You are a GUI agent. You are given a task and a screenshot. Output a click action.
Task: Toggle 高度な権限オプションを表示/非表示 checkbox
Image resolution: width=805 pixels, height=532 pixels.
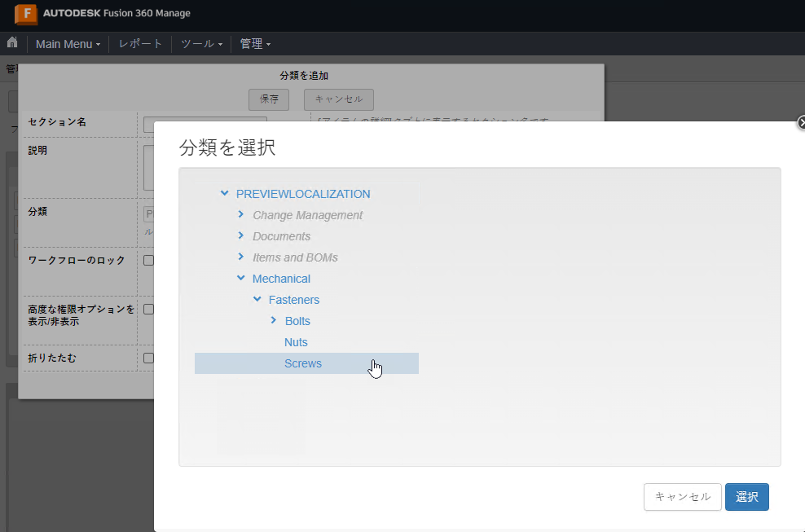[149, 309]
